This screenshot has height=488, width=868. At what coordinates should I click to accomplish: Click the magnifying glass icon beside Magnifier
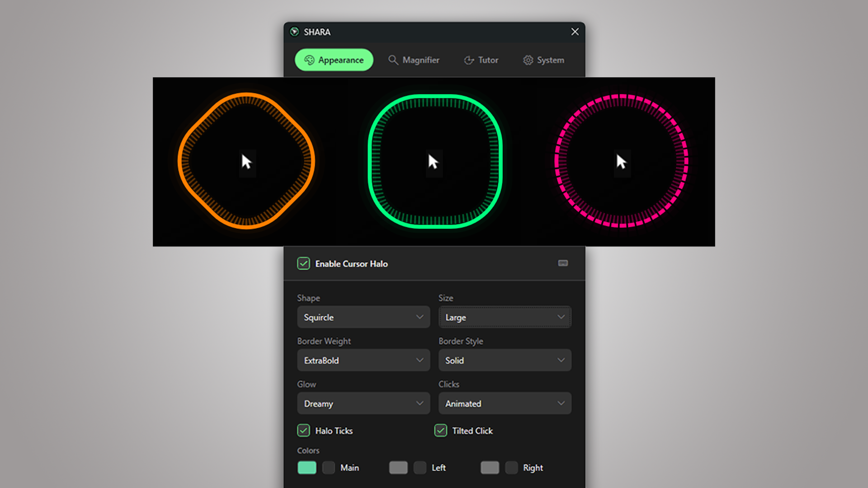[393, 60]
